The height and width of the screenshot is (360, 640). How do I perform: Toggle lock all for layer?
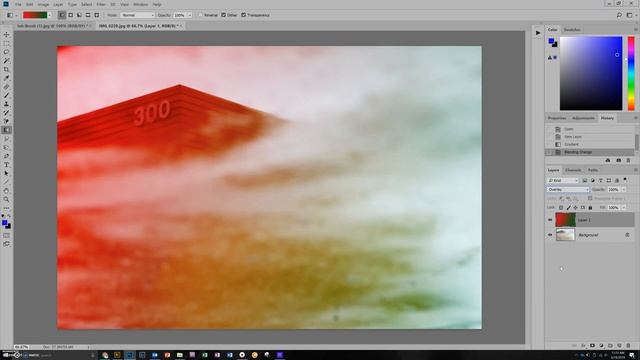tap(590, 208)
